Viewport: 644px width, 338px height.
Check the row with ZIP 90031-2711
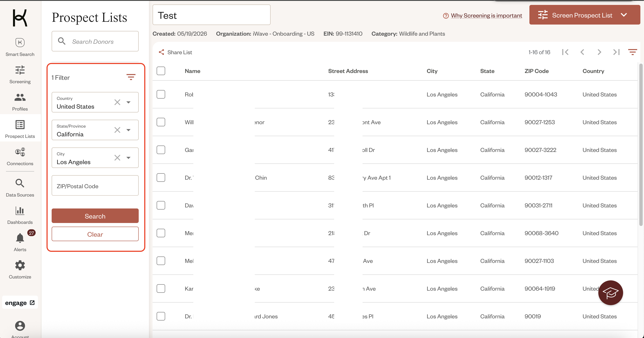pyautogui.click(x=161, y=205)
